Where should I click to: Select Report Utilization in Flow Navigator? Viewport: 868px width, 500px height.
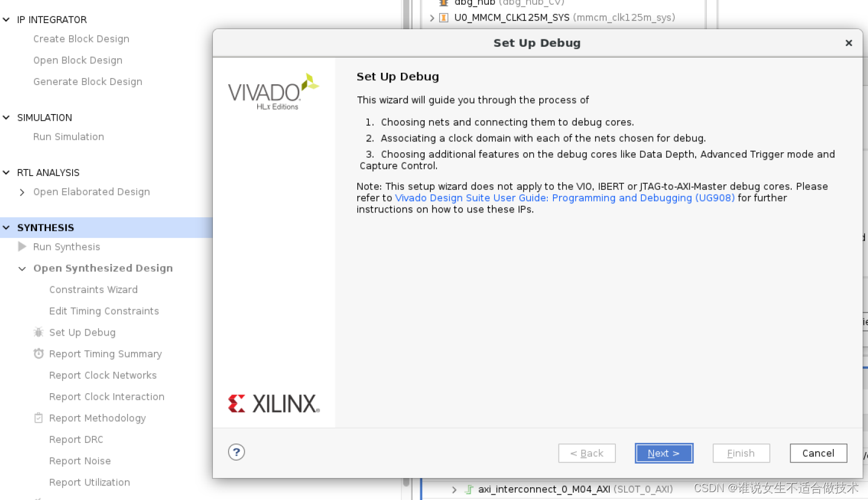pyautogui.click(x=89, y=482)
